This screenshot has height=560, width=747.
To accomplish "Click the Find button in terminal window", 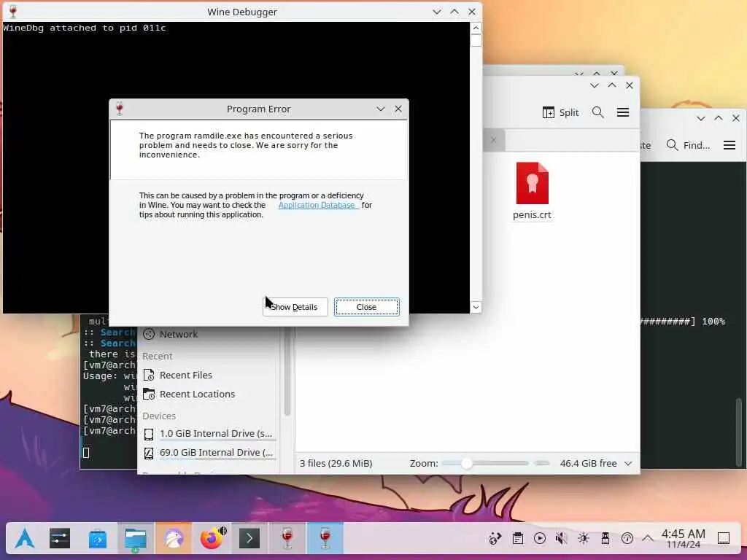I will coord(688,145).
